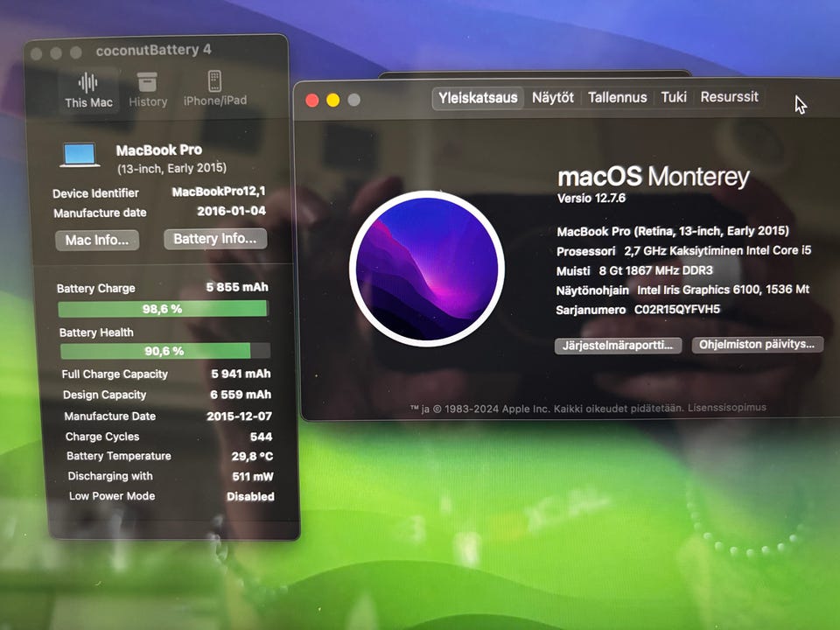The height and width of the screenshot is (630, 840).
Task: Switch to the Yleiskatsaus tab
Action: (x=478, y=98)
